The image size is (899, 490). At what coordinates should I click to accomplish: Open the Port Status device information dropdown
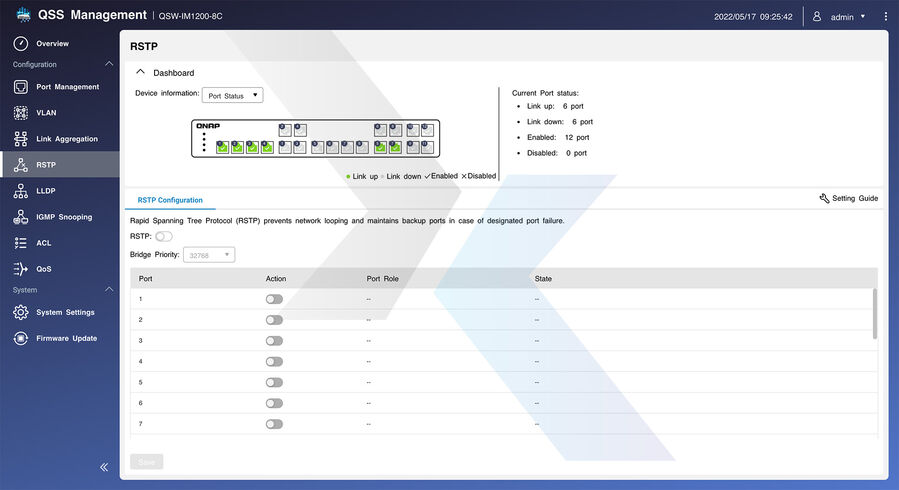pyautogui.click(x=232, y=96)
